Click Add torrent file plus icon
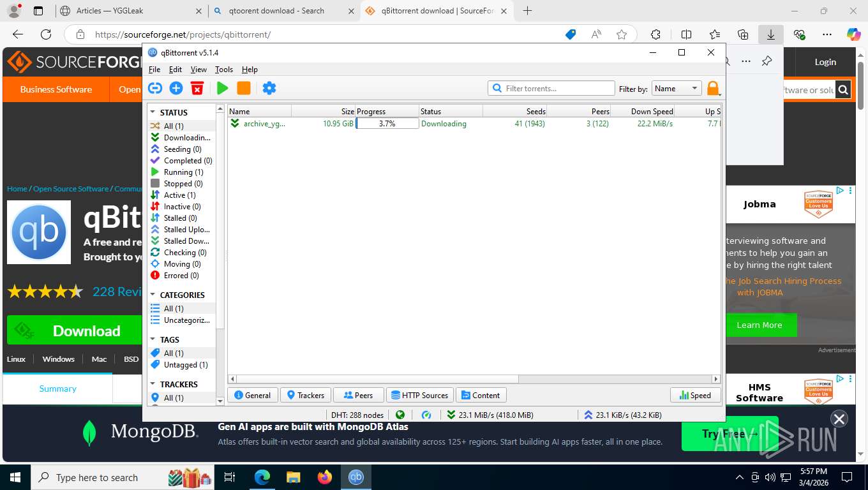Viewport: 868px width, 490px height. click(x=176, y=88)
